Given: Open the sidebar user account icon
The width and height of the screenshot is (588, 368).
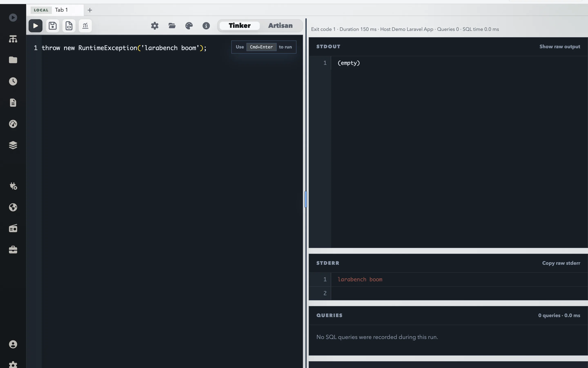Looking at the screenshot, I should (x=13, y=344).
